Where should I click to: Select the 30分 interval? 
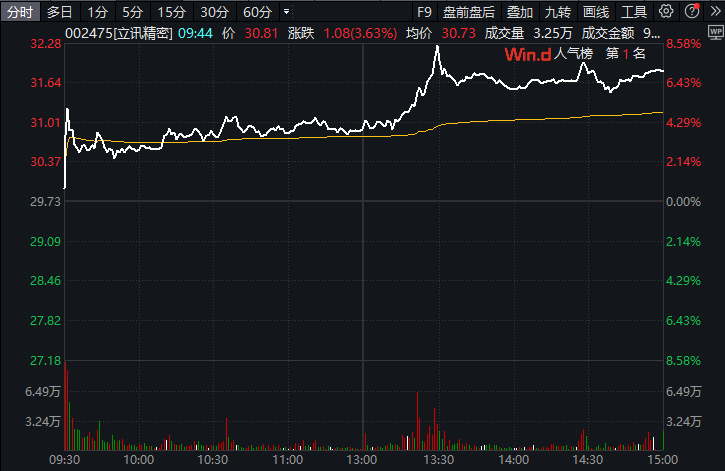tap(214, 12)
